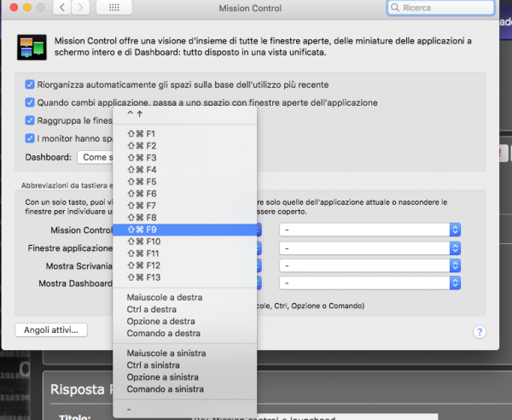Image resolution: width=512 pixels, height=420 pixels.
Task: Toggle Quando cambi applicazione checkbox
Action: pos(30,102)
